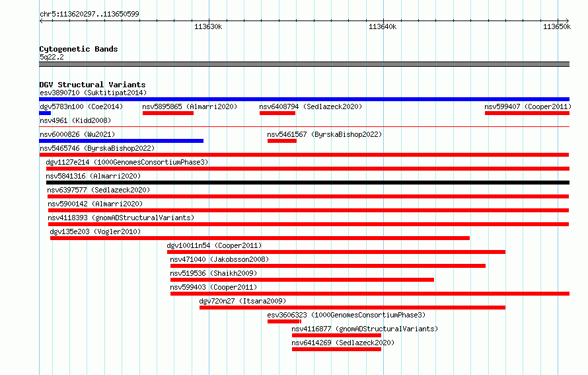Click the red nsv5461567 variant bar
The width and height of the screenshot is (588, 375).
pos(282,141)
